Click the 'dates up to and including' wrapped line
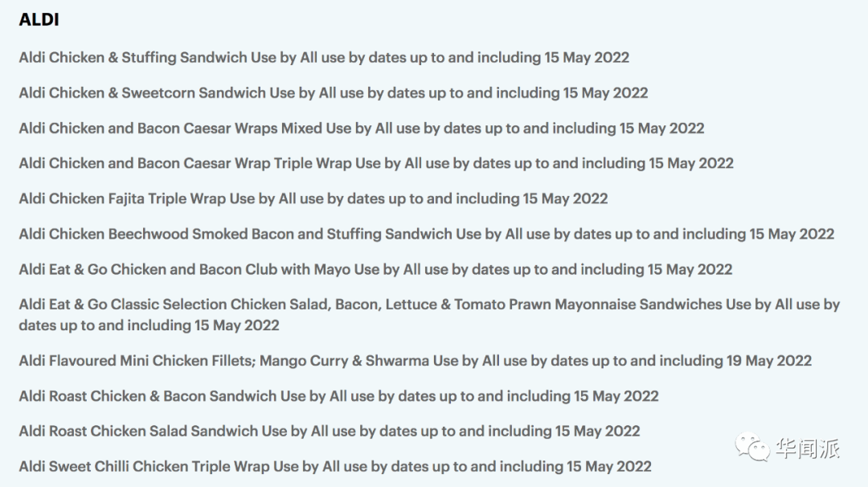The image size is (868, 487). click(x=149, y=325)
